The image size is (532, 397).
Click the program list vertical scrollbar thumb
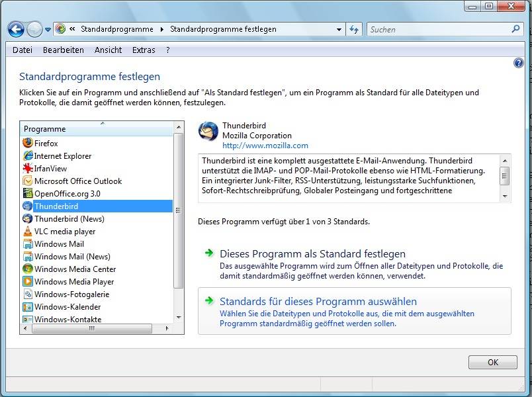coord(179,210)
